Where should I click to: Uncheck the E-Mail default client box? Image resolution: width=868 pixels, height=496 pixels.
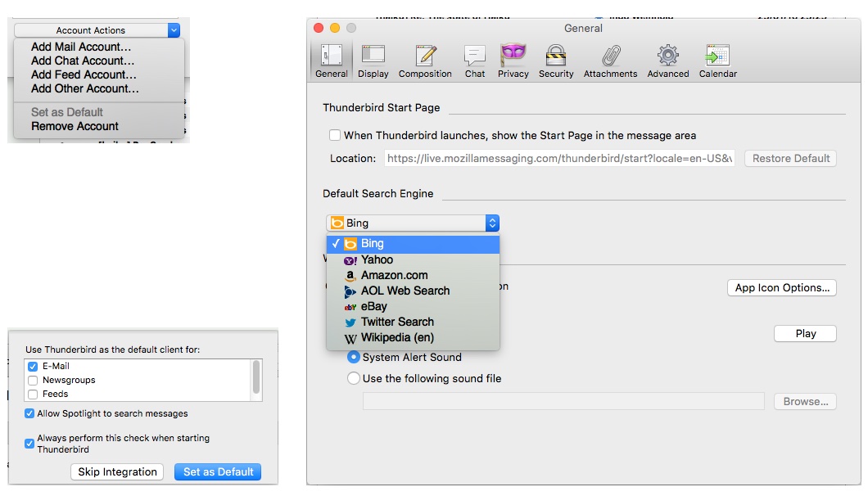click(33, 367)
